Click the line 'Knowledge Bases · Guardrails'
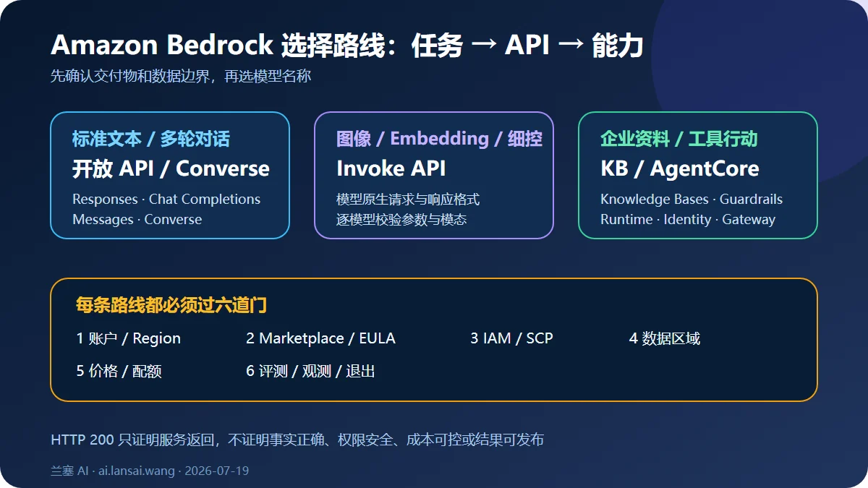The width and height of the screenshot is (868, 488). pos(692,199)
